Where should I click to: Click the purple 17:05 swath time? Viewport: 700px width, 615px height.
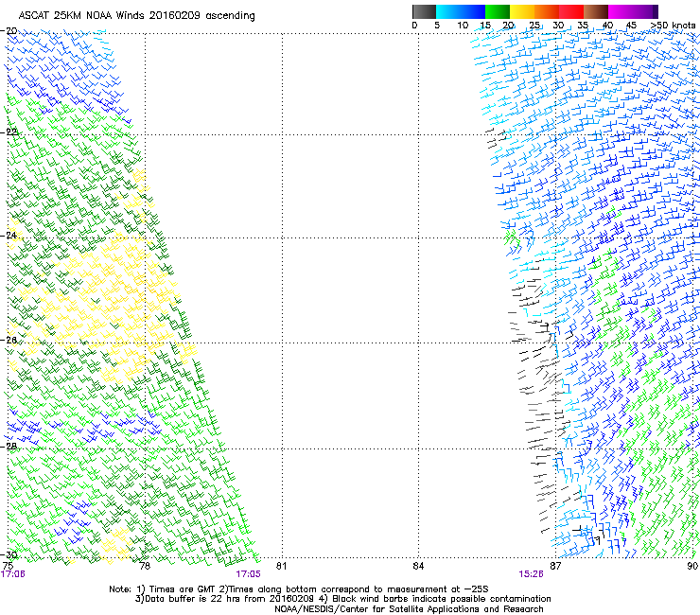coord(248,574)
